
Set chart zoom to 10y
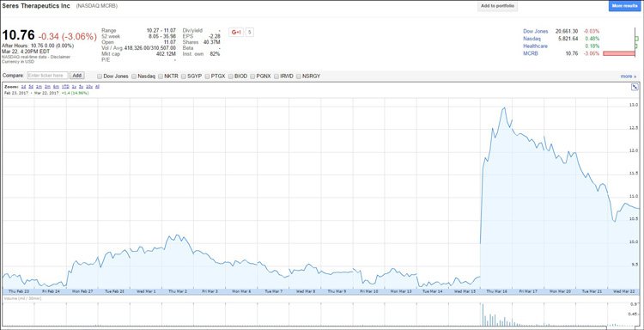click(89, 87)
